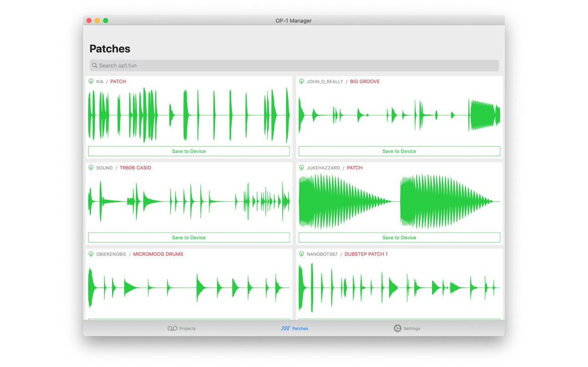
Task: Click the MICROMOOG DRUMS patch title
Action: tap(158, 254)
